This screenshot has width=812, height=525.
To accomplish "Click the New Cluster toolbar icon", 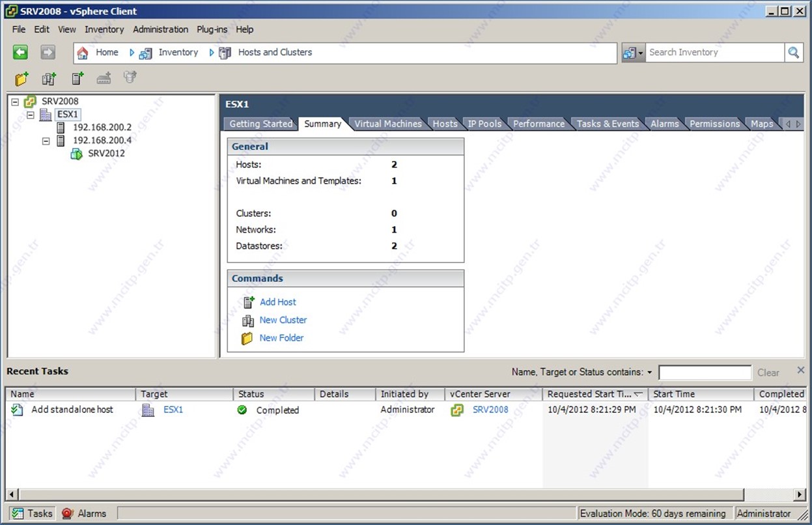I will tap(49, 79).
